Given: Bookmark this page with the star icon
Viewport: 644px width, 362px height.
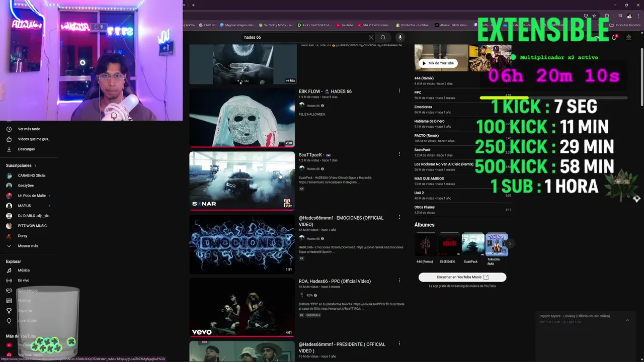Looking at the screenshot, I should [x=594, y=16].
